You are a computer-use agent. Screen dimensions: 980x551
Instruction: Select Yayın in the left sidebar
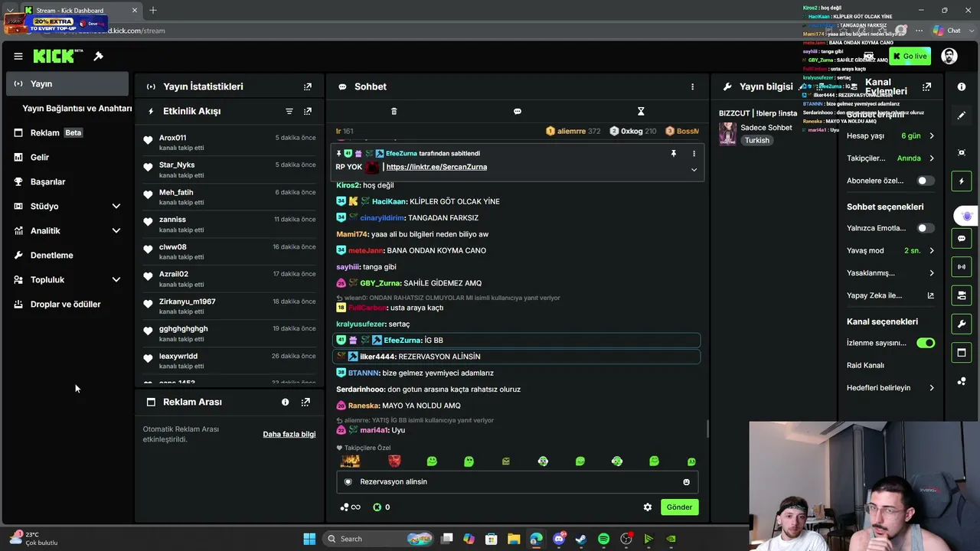pos(67,83)
